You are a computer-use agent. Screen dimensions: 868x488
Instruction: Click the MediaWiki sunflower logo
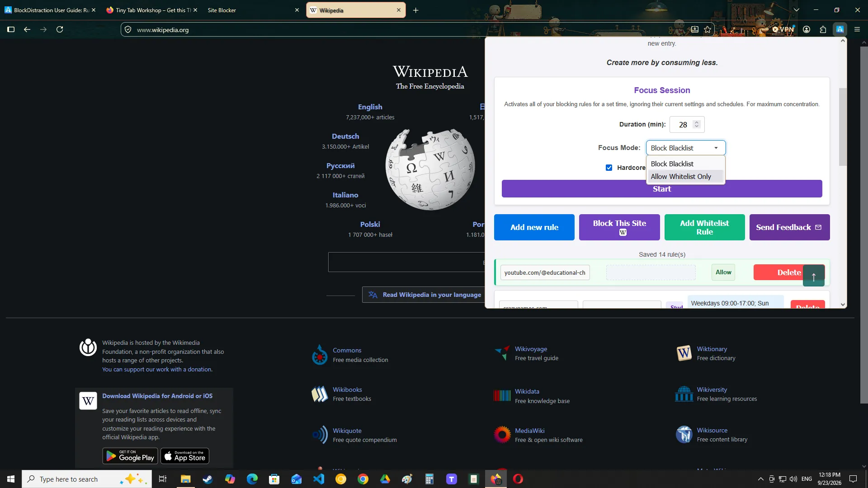(502, 435)
